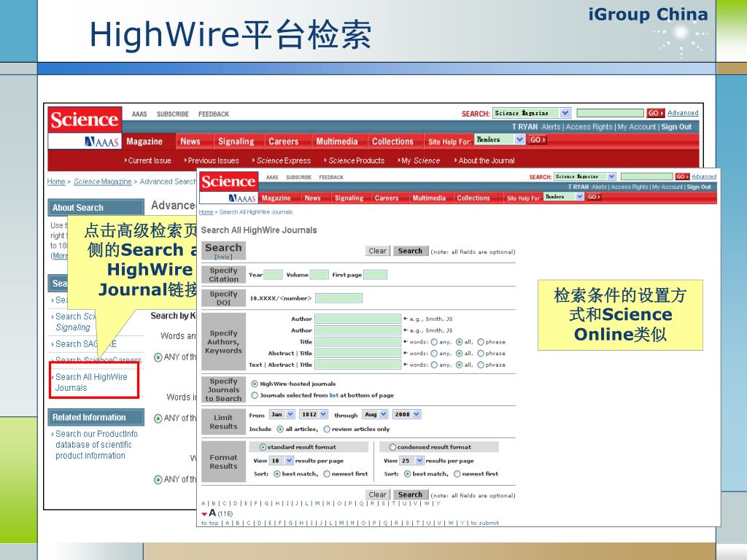The image size is (747, 560).
Task: Click the Search button above Specify Citation
Action: 410,251
